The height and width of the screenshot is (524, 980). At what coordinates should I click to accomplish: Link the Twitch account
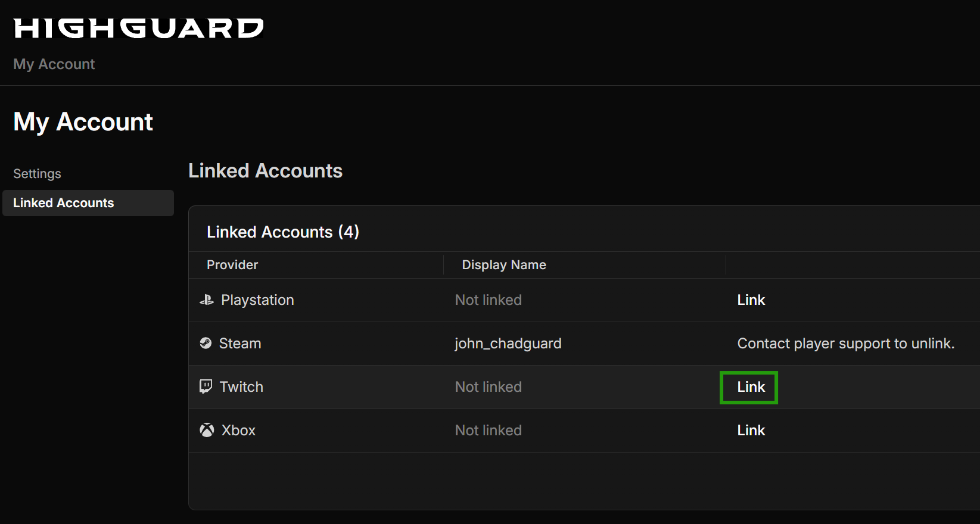(x=751, y=387)
